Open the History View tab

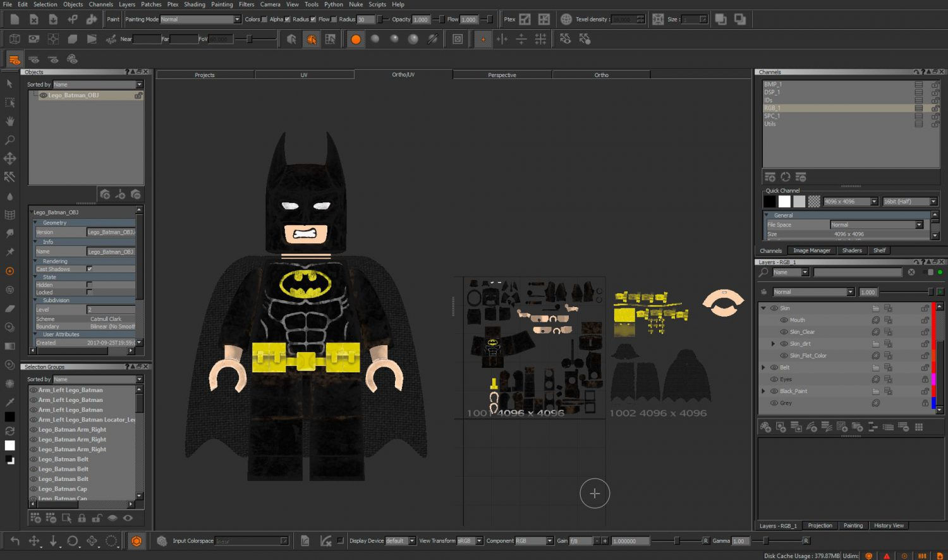click(x=889, y=526)
